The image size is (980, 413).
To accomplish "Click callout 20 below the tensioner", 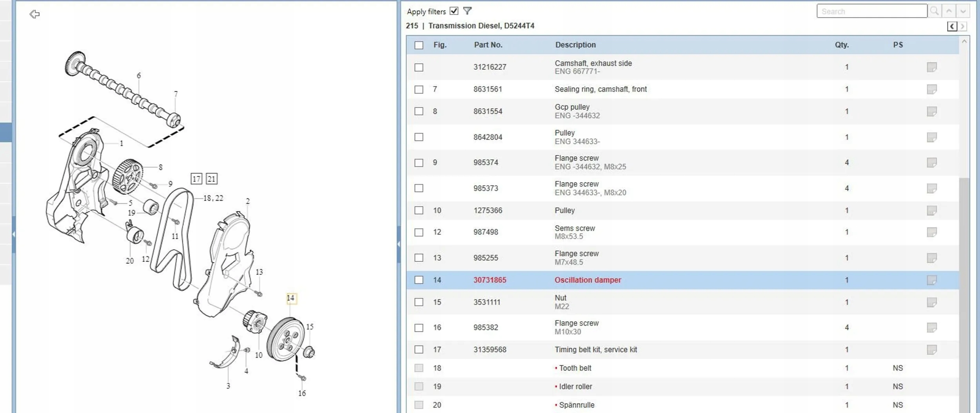I will click(x=130, y=261).
